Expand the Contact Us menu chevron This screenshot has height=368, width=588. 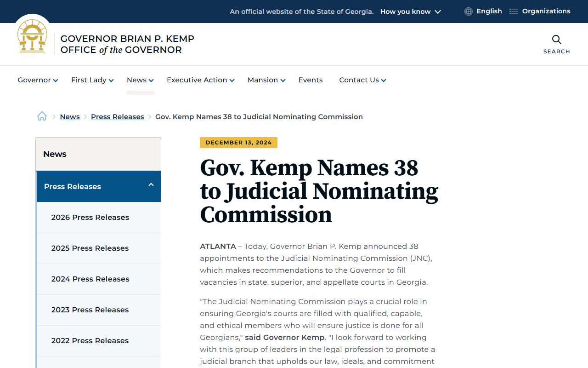point(384,80)
